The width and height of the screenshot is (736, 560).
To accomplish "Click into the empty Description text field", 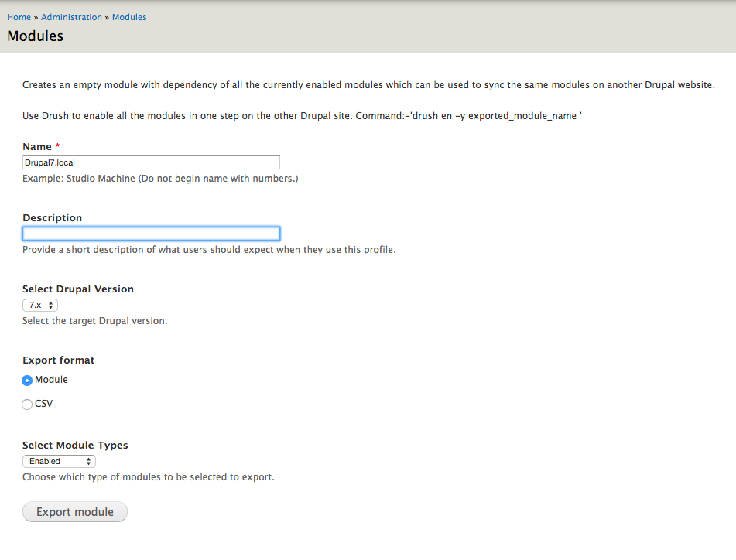I will tap(151, 234).
